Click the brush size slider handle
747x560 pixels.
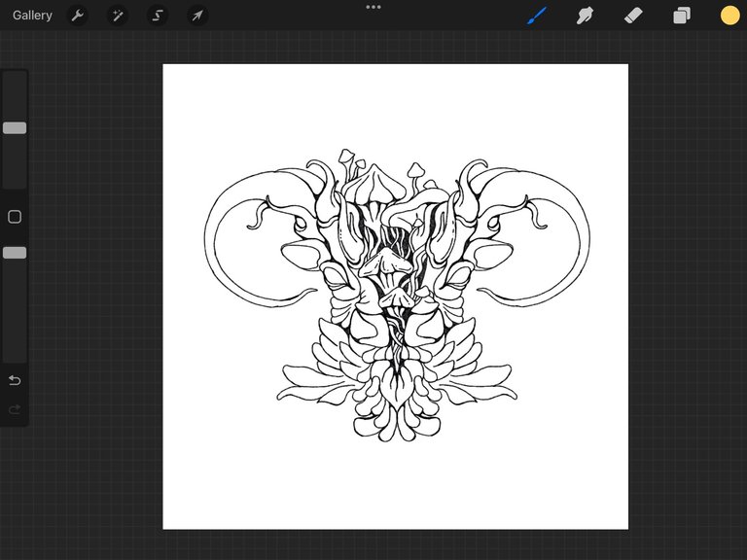click(15, 127)
